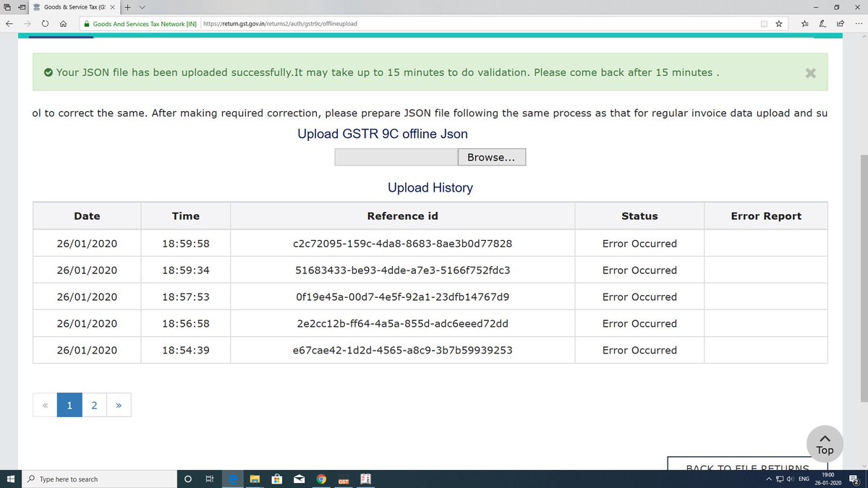Click Browse to choose a JSON file
The image size is (868, 488).
click(x=491, y=157)
